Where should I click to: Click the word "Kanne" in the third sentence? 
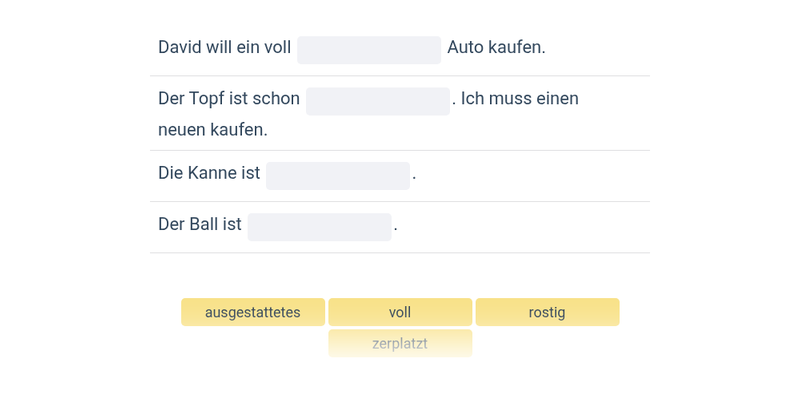[x=211, y=174]
